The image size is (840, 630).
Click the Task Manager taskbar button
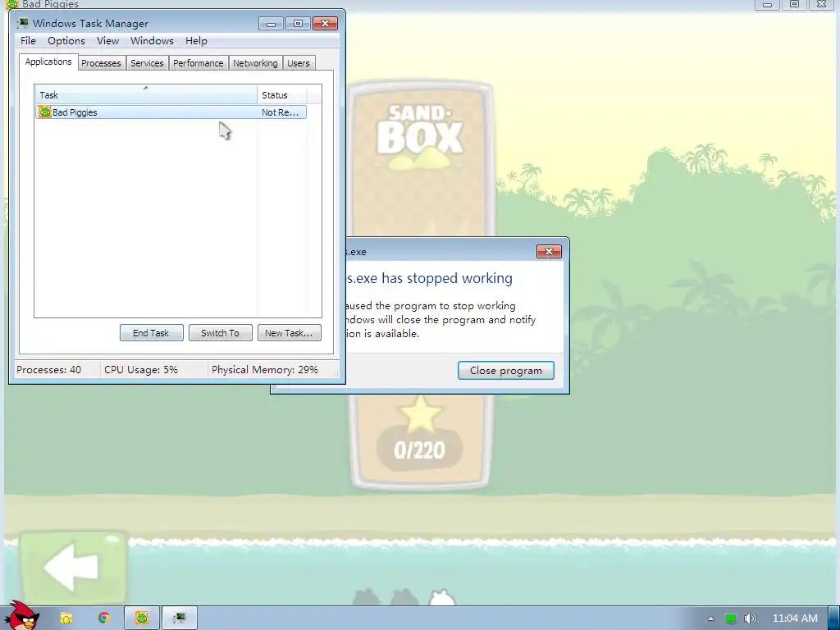(180, 619)
